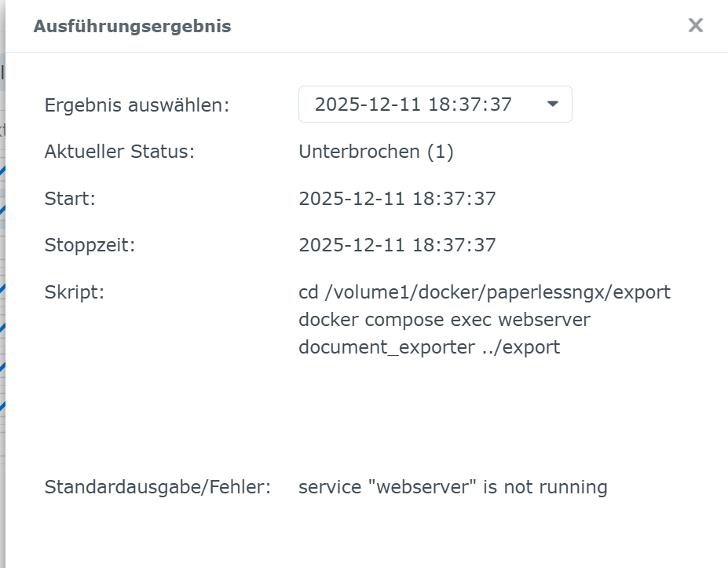
Task: Click the timestamp value next to Stoppzeit
Action: click(397, 245)
